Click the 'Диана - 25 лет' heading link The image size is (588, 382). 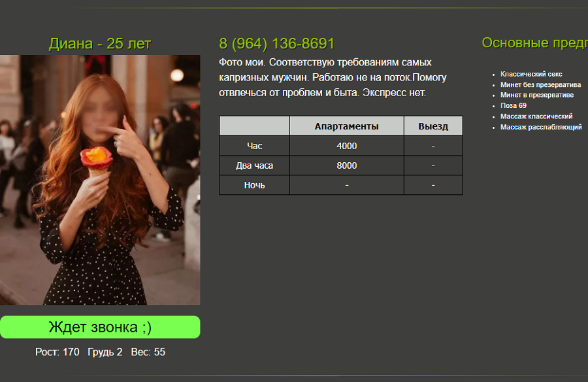coord(100,44)
